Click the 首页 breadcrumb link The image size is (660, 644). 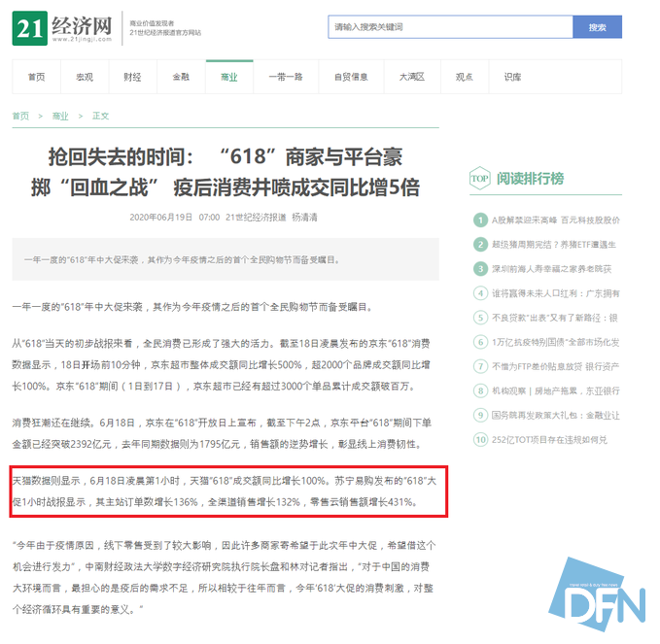[x=20, y=116]
